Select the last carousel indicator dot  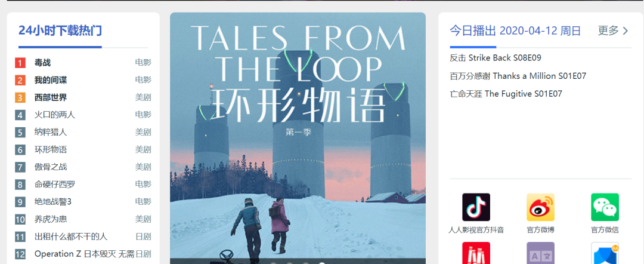click(322, 263)
